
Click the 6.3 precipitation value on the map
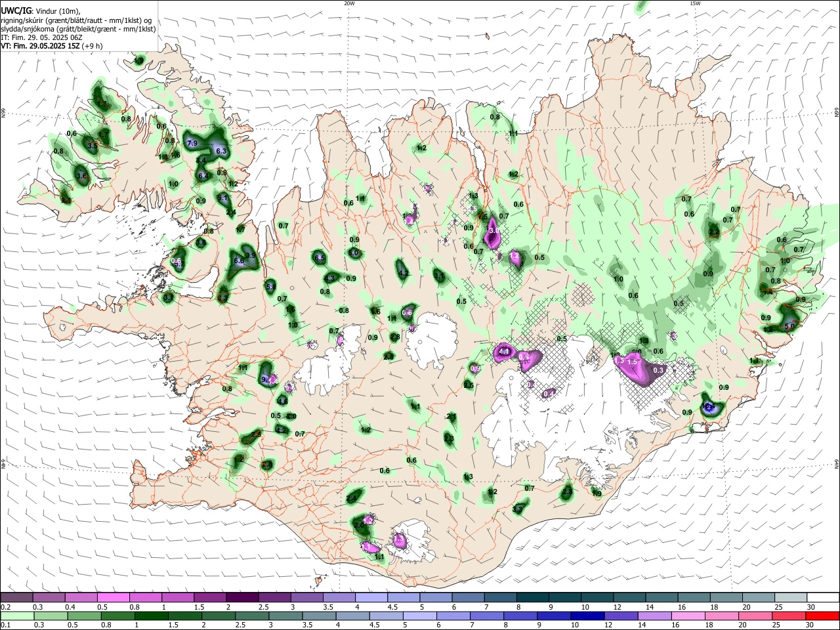(221, 151)
